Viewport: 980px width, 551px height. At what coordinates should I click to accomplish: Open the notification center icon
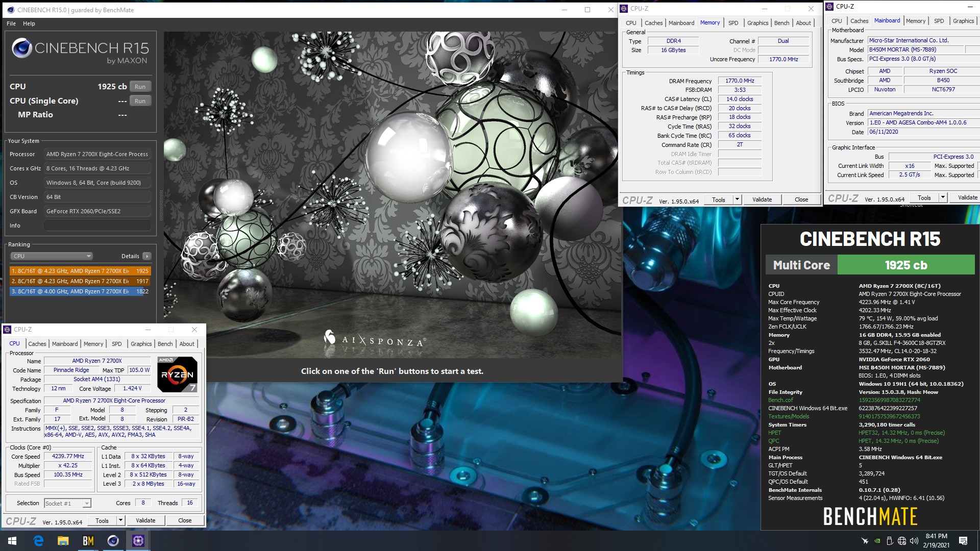(963, 541)
